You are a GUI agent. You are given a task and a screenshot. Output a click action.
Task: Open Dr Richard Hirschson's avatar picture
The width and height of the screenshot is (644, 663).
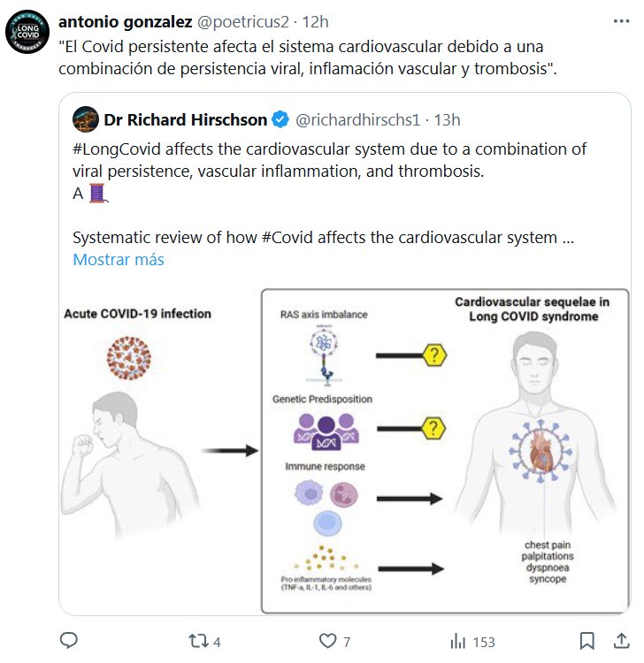point(85,118)
